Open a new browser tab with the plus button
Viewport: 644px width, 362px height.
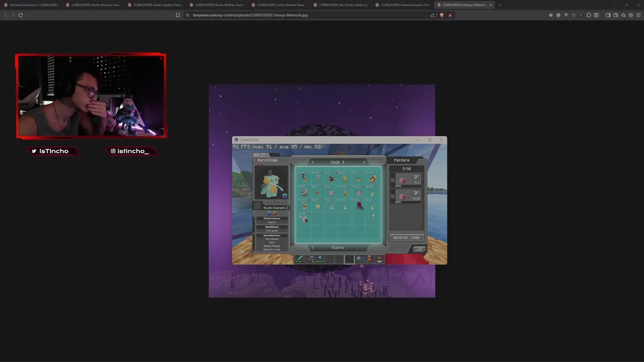coord(500,5)
